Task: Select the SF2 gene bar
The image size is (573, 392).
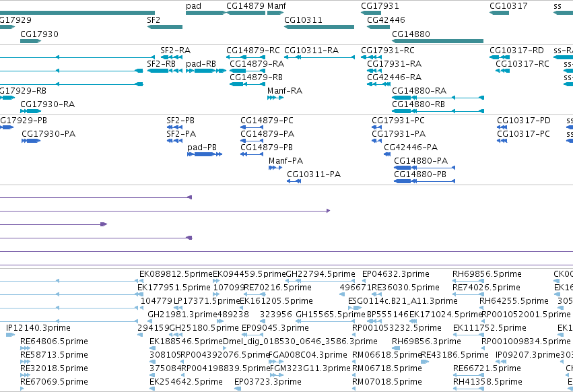Action: click(165, 27)
